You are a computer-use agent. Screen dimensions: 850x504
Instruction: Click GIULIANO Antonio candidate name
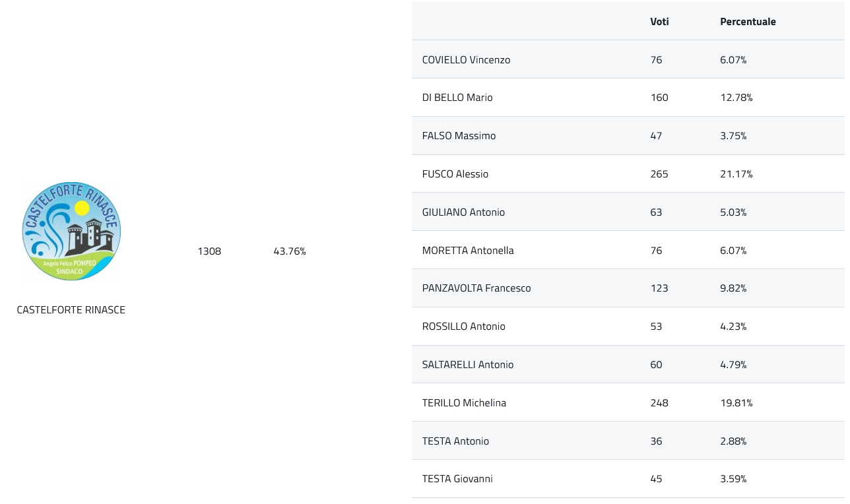point(463,212)
